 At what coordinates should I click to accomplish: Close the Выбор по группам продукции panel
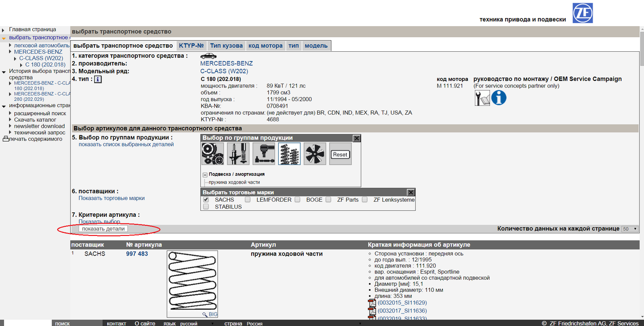[x=357, y=138]
